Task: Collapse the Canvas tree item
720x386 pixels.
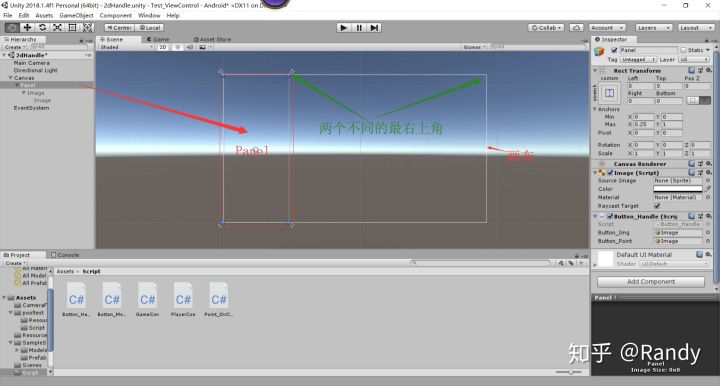Action: tap(11, 78)
